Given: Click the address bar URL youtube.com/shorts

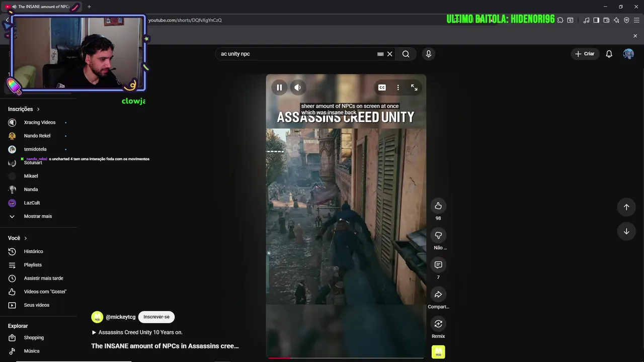Looking at the screenshot, I should [185, 20].
